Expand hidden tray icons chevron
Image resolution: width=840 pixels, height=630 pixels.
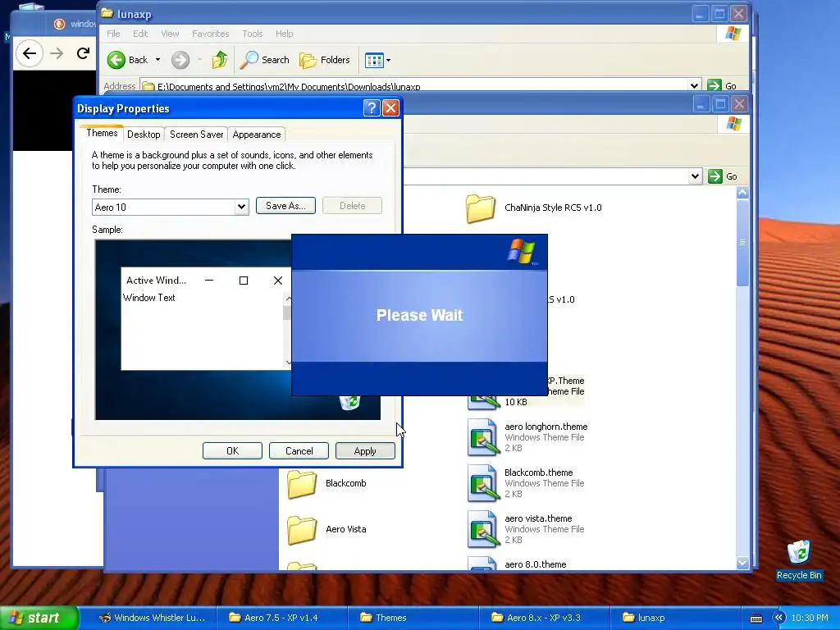point(778,618)
